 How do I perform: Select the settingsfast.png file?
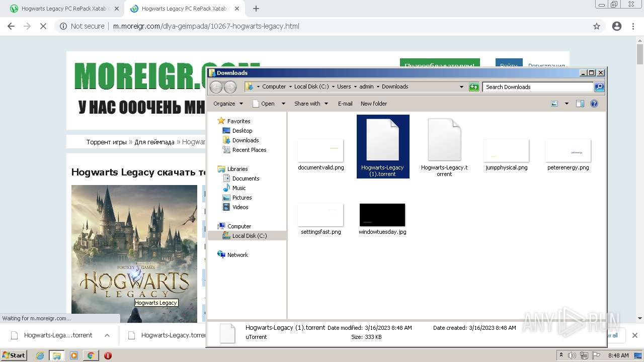tap(320, 220)
